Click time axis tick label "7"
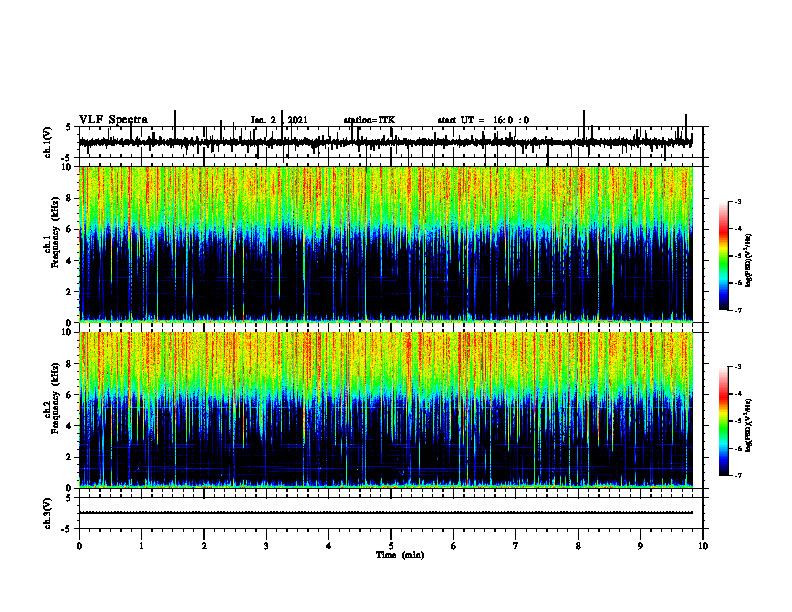Viewport: 792px width, 612px height. point(516,546)
